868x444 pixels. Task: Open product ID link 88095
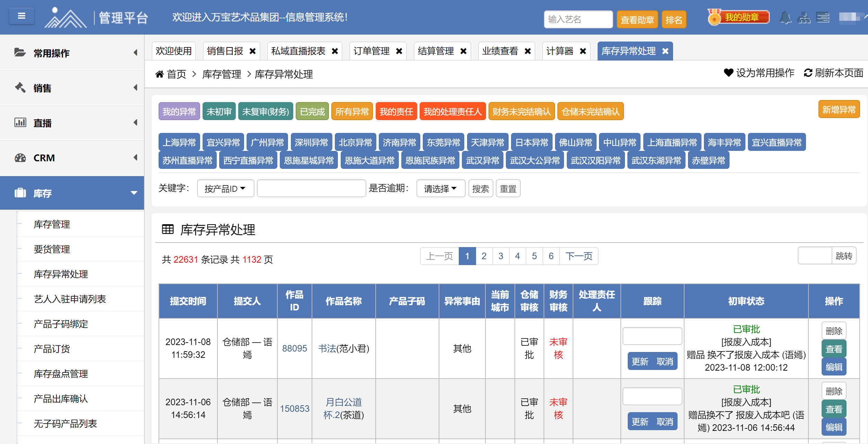[294, 348]
